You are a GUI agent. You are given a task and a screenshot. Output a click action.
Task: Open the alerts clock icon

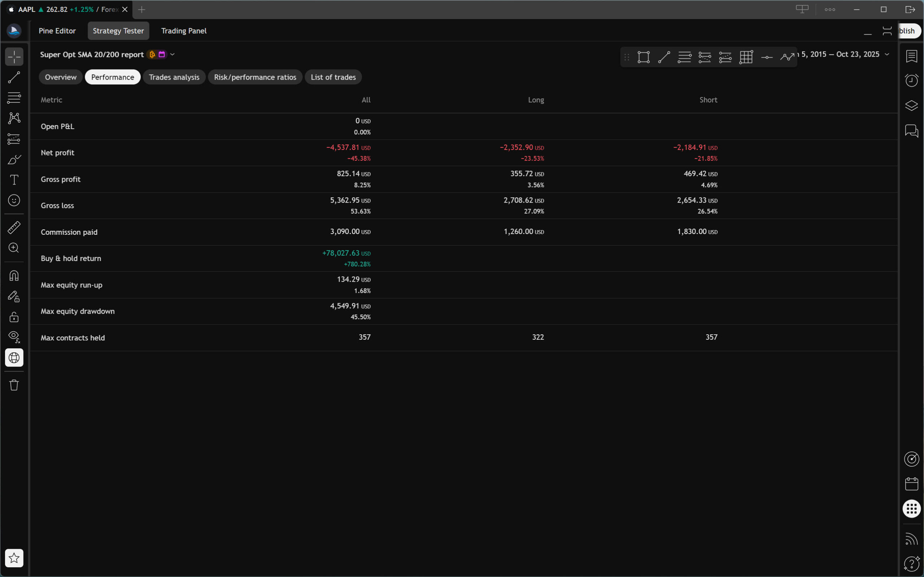click(x=911, y=80)
